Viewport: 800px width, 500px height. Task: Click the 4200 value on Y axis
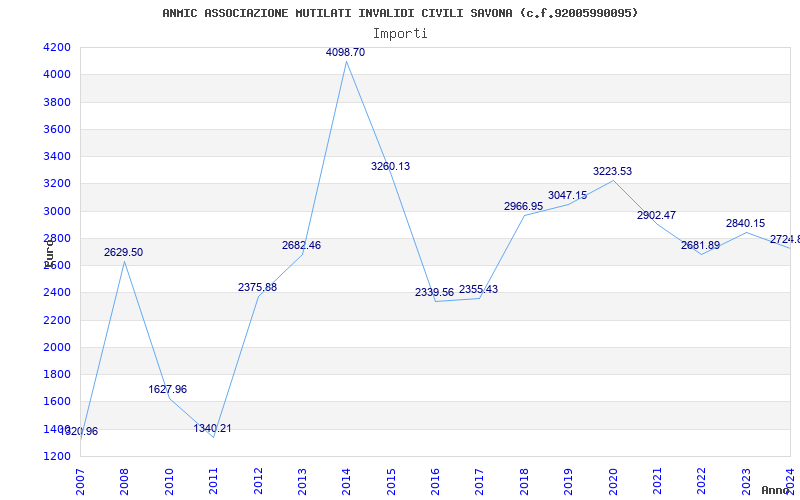[x=58, y=47]
